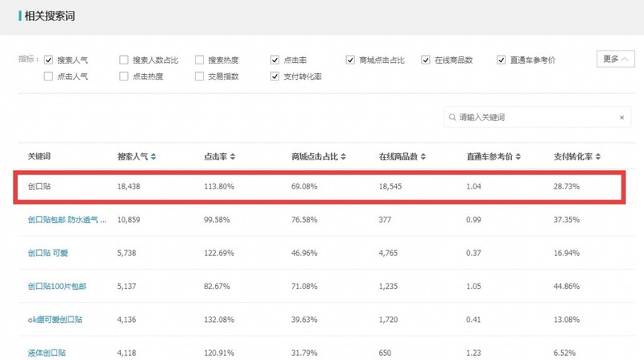Enable the 搜索人数占比 checkbox
Viewport: 644px width, 360px height.
click(x=124, y=60)
